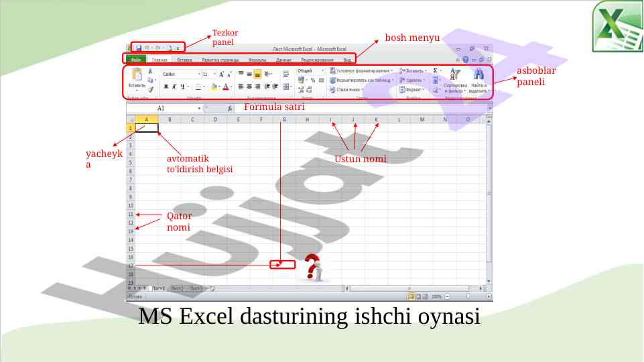Click the Increase Decimal icon
Screen dimensions: 644x362
(x=301, y=90)
